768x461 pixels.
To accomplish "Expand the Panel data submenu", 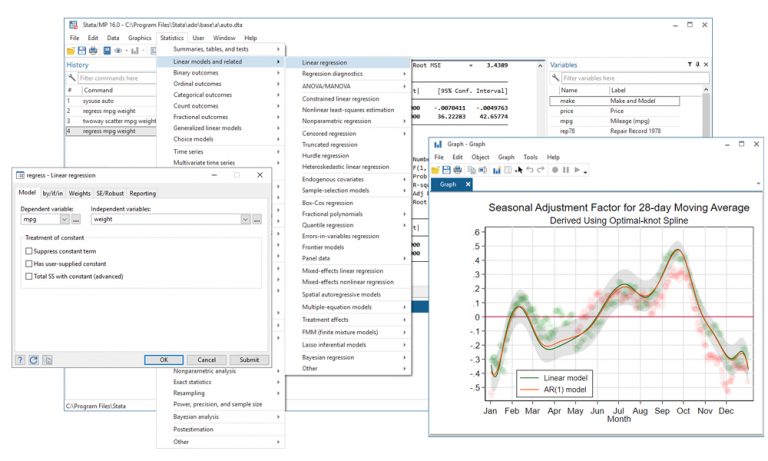I will 348,258.
